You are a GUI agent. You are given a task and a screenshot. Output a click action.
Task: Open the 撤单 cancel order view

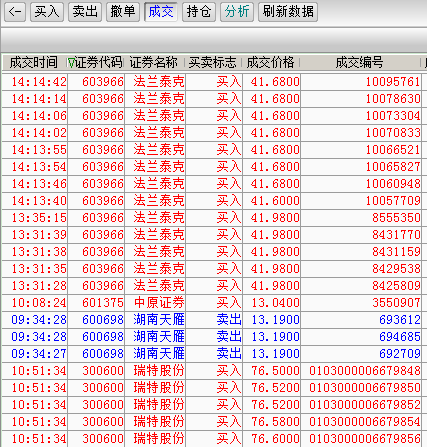[x=123, y=12]
